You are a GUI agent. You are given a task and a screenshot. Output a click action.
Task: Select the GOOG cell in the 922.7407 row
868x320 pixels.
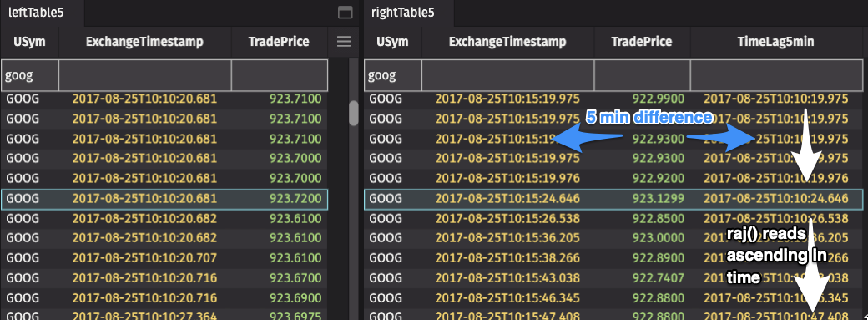pos(386,278)
